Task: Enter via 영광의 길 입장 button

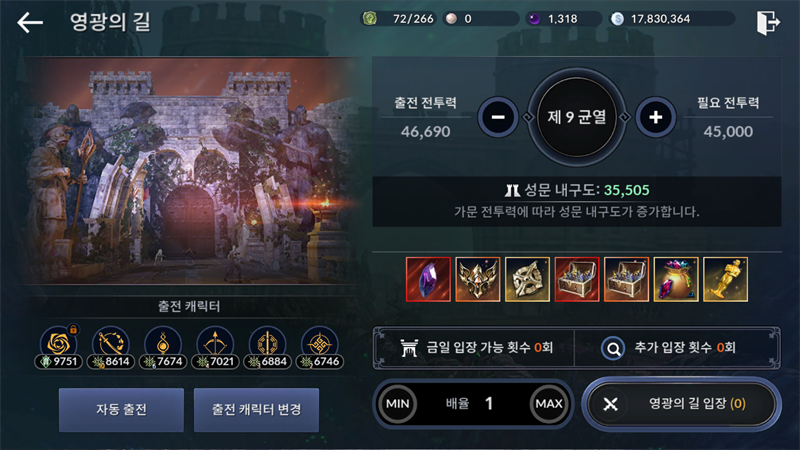Action: pos(681,404)
